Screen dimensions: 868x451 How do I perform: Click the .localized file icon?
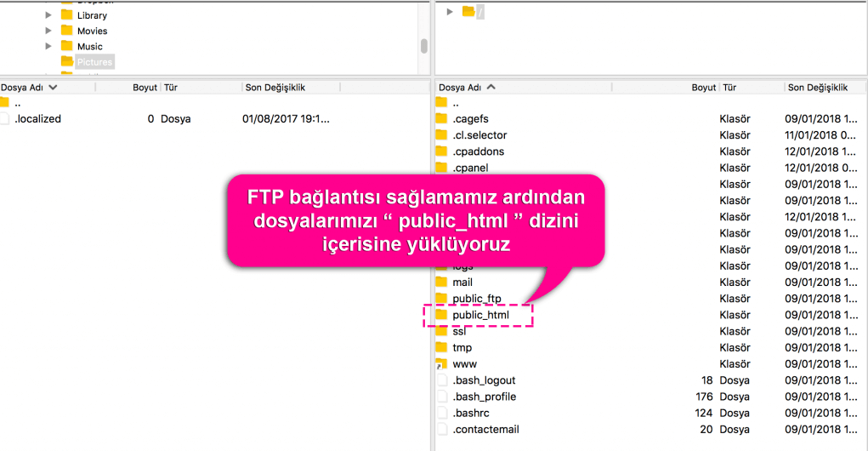pyautogui.click(x=5, y=118)
